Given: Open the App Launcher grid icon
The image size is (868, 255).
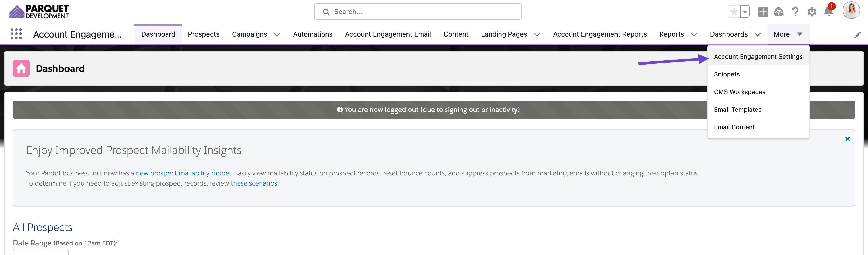Looking at the screenshot, I should tap(16, 34).
